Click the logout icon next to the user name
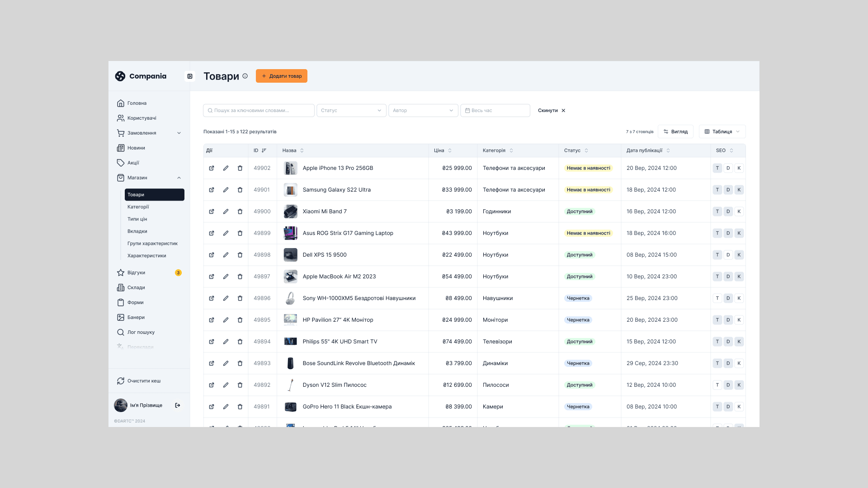Viewport: 868px width, 488px height. coord(178,405)
